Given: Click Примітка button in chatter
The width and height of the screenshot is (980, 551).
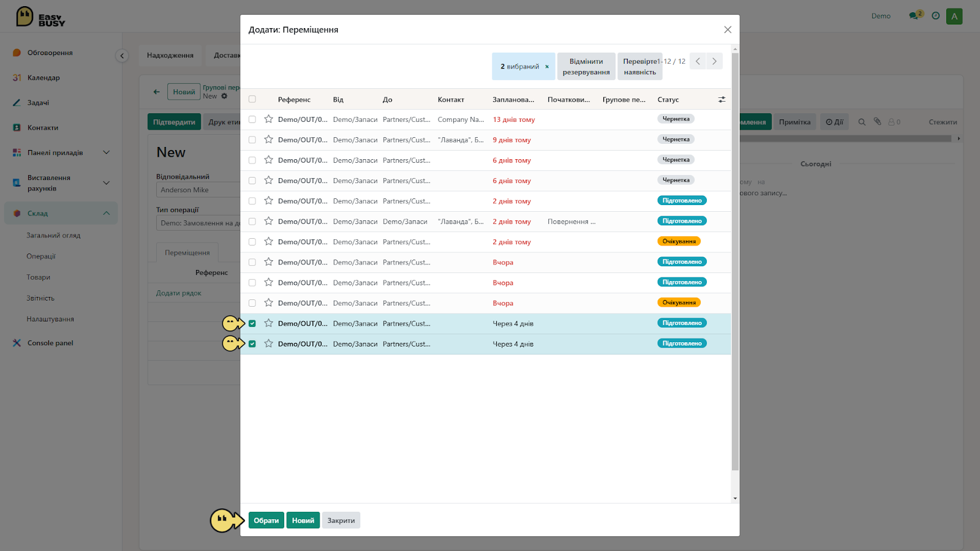Looking at the screenshot, I should click(x=794, y=122).
